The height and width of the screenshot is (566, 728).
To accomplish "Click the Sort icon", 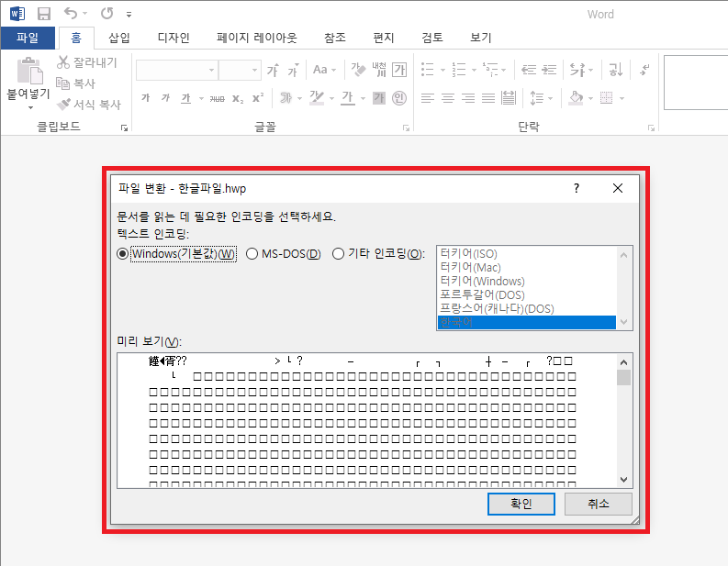I will [616, 70].
